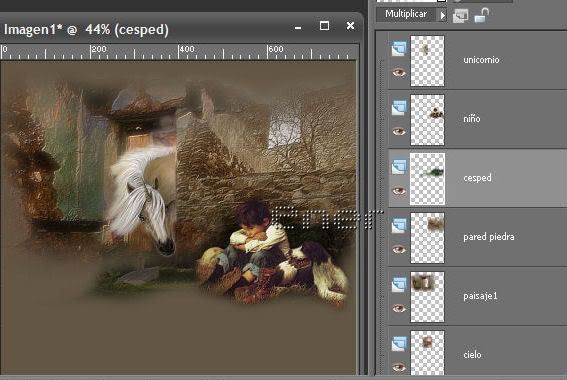Click raster layer icon of pared piedra
This screenshot has height=380, width=567.
pos(399,226)
